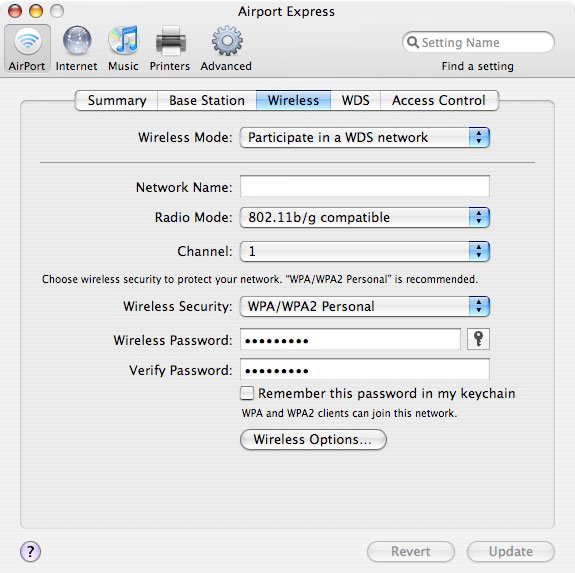The width and height of the screenshot is (575, 573).
Task: Open the Wireless Security dropdown
Action: pyautogui.click(x=365, y=306)
